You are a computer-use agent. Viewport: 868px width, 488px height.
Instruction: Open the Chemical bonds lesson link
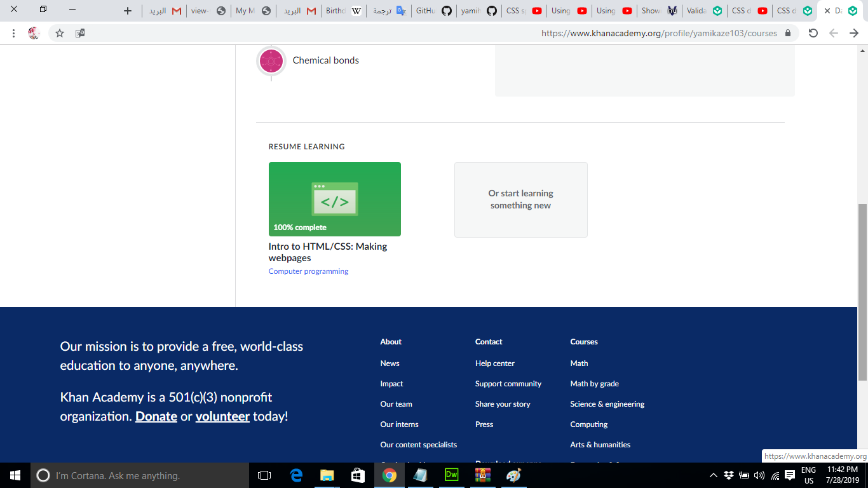(325, 60)
